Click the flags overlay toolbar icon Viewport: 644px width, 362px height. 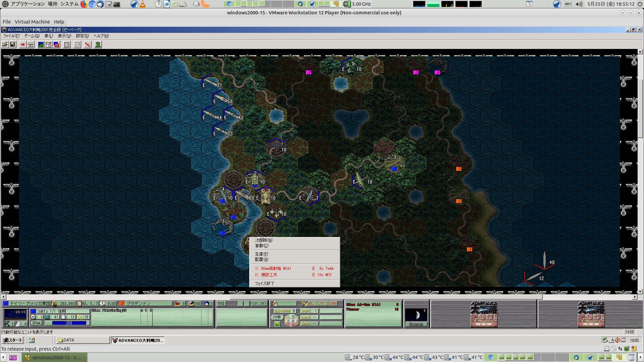tap(56, 45)
